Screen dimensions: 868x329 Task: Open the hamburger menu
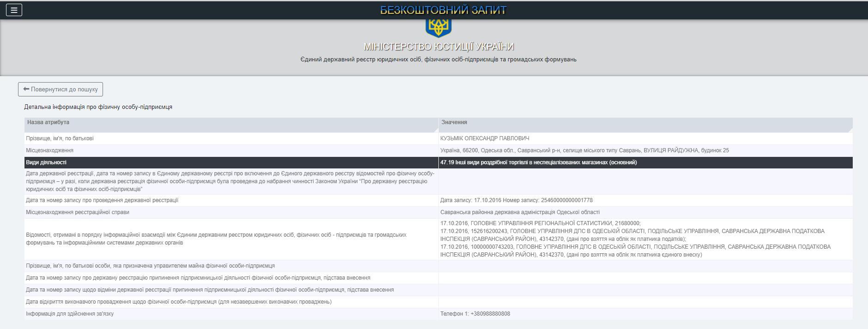pos(14,10)
